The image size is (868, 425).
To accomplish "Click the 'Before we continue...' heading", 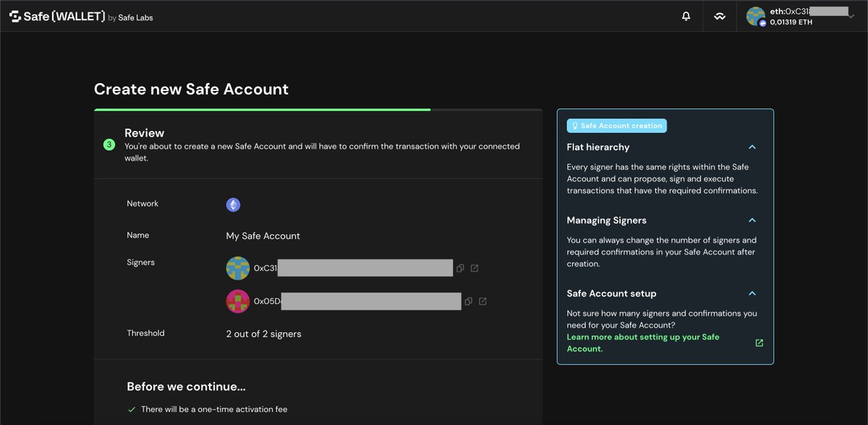I will (x=186, y=386).
